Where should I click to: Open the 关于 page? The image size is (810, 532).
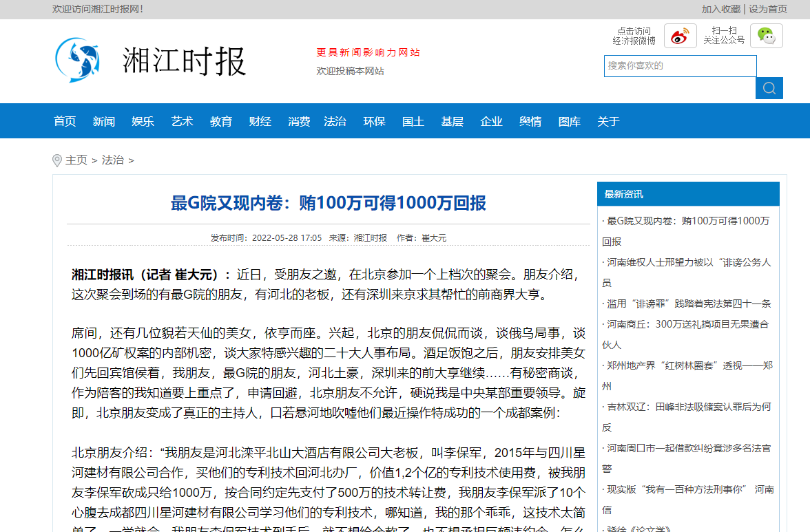tap(608, 121)
